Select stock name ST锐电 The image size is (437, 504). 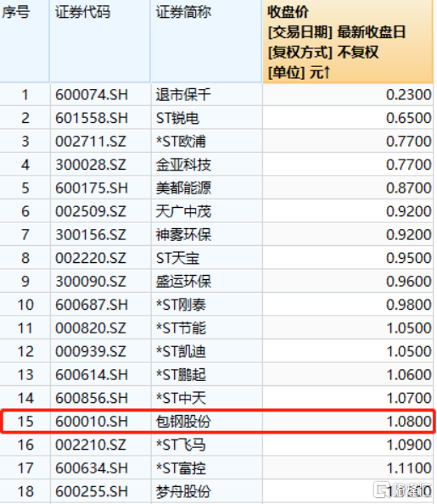178,118
